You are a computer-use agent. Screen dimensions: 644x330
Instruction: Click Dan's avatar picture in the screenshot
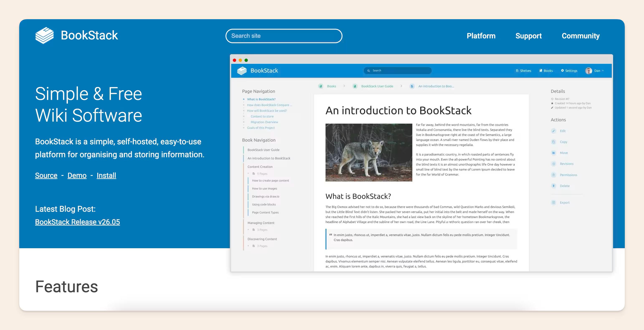pyautogui.click(x=588, y=71)
